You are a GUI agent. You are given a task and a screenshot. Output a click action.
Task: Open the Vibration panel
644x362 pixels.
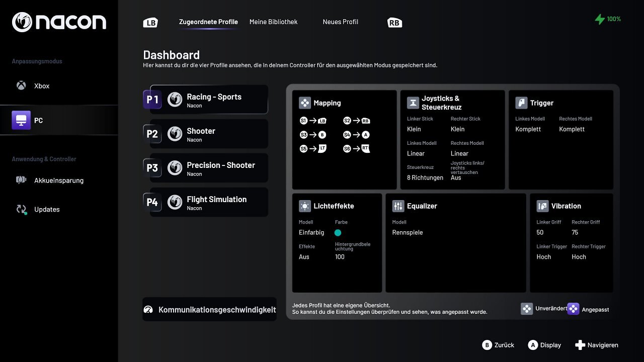(572, 243)
